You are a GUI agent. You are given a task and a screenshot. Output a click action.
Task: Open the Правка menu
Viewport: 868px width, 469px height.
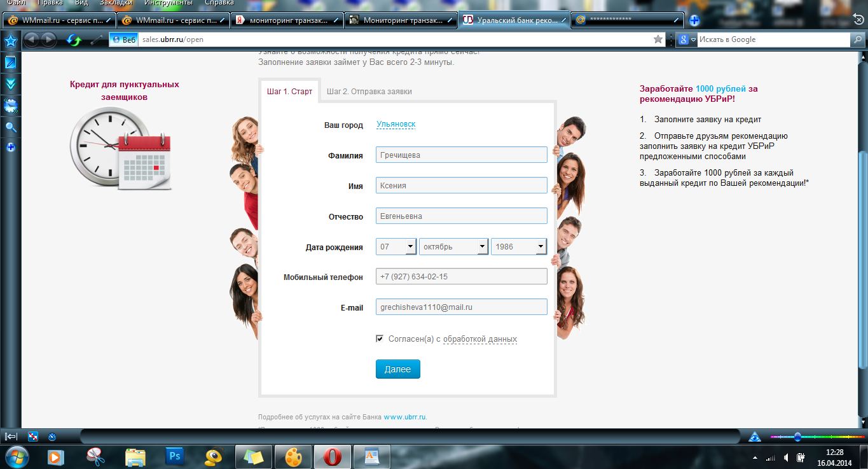point(50,3)
